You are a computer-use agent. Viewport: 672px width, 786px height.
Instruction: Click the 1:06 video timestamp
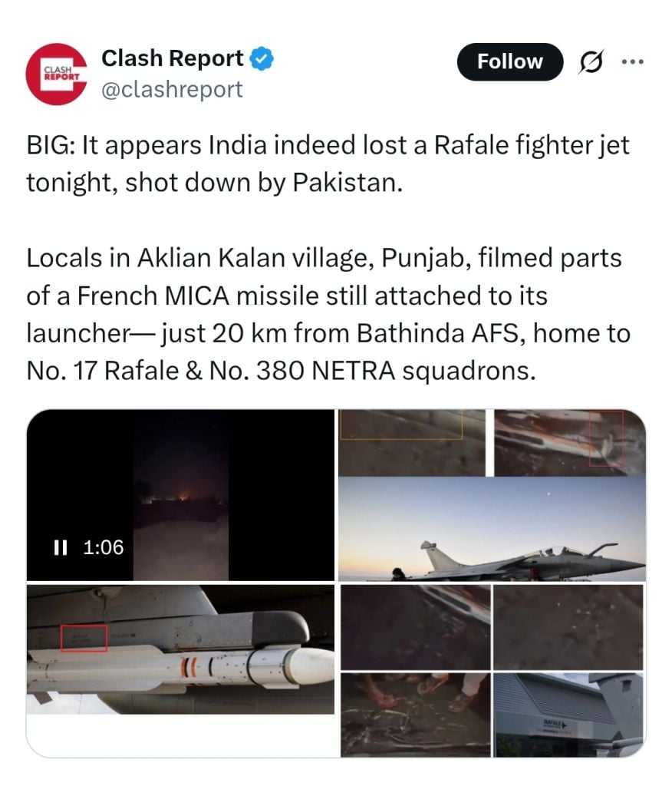104,547
